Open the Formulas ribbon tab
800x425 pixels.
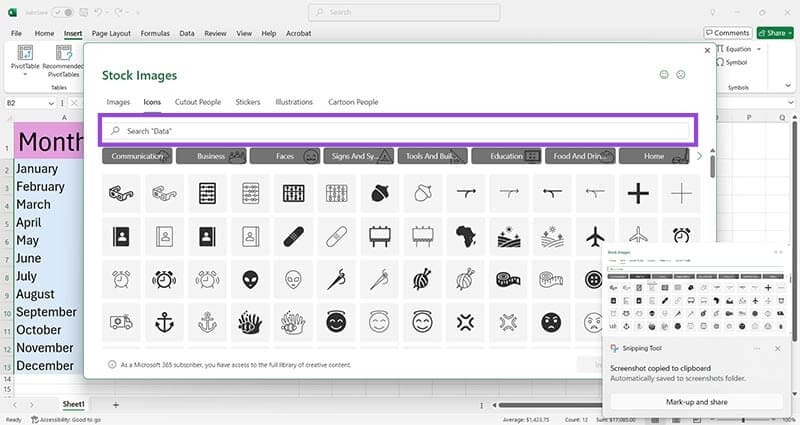[x=155, y=33]
